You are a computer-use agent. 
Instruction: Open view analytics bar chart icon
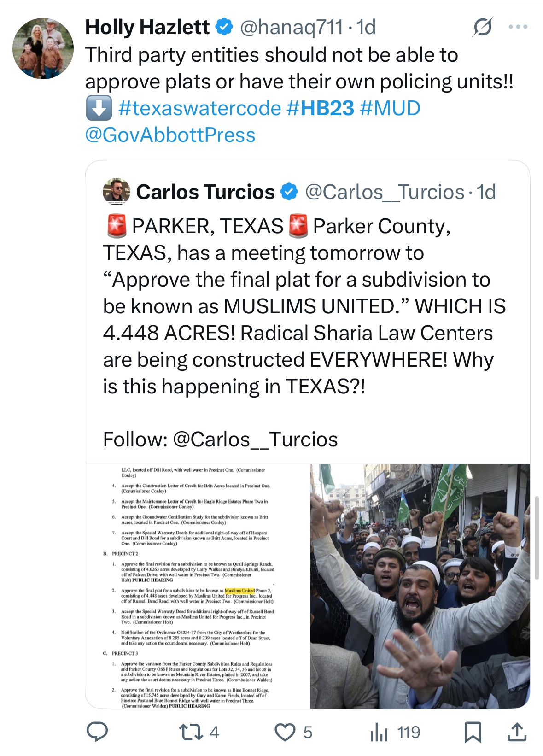click(x=379, y=732)
